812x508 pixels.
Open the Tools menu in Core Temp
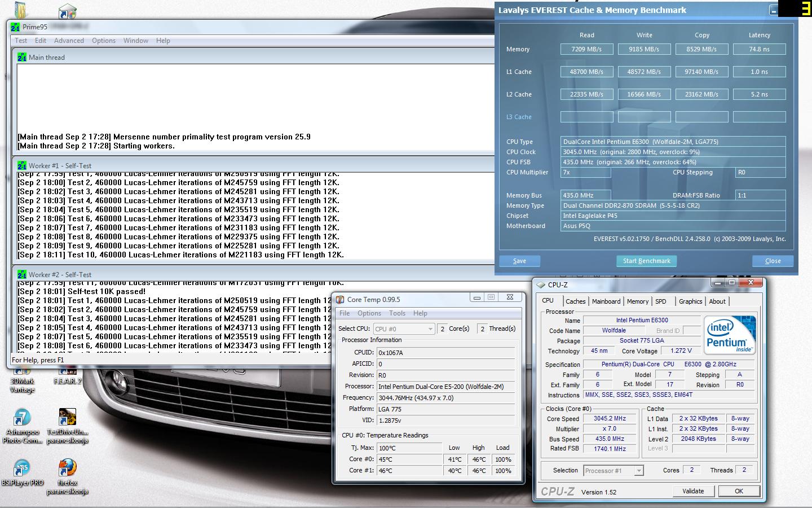pyautogui.click(x=397, y=313)
